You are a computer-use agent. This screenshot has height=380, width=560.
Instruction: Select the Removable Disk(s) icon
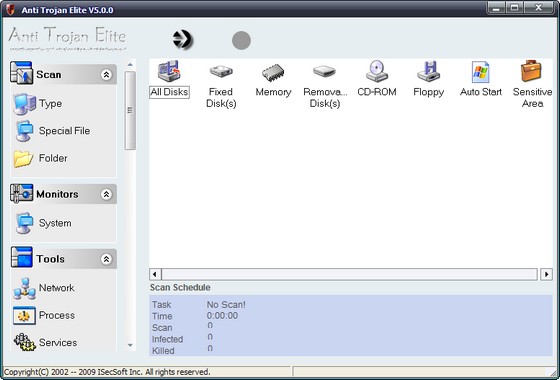[324, 71]
